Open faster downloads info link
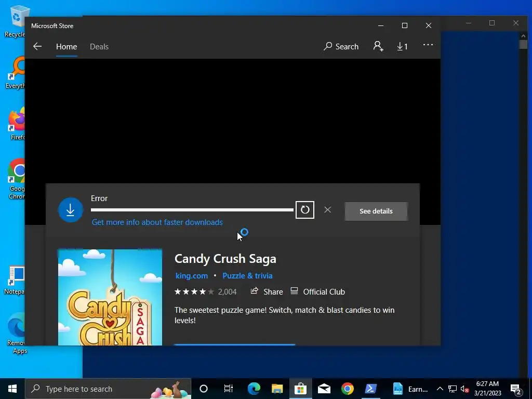 (x=157, y=222)
